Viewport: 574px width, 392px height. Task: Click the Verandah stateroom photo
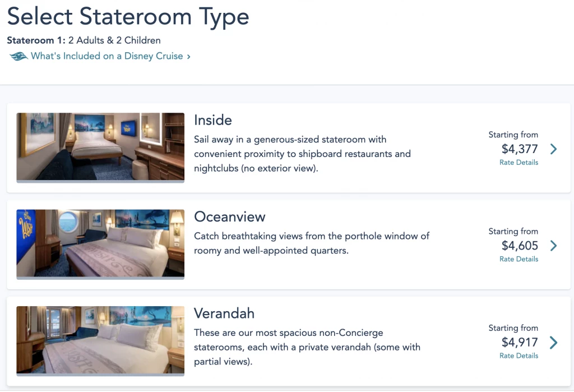click(x=100, y=341)
